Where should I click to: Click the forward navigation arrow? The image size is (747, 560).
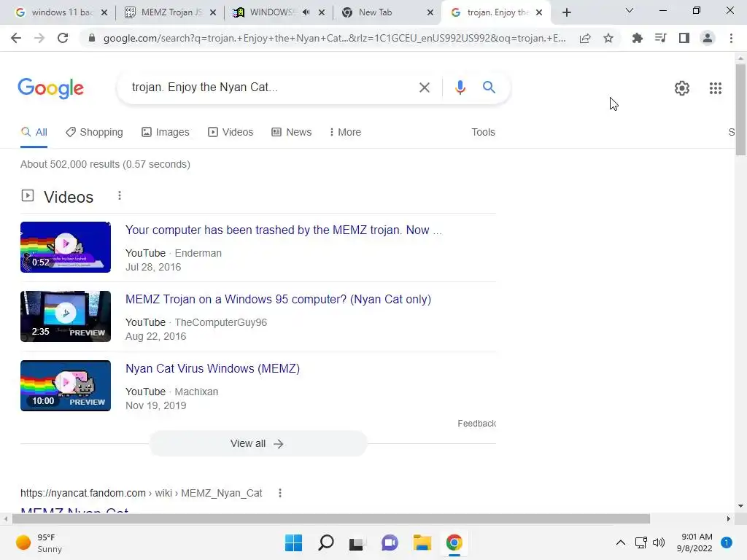pyautogui.click(x=39, y=38)
